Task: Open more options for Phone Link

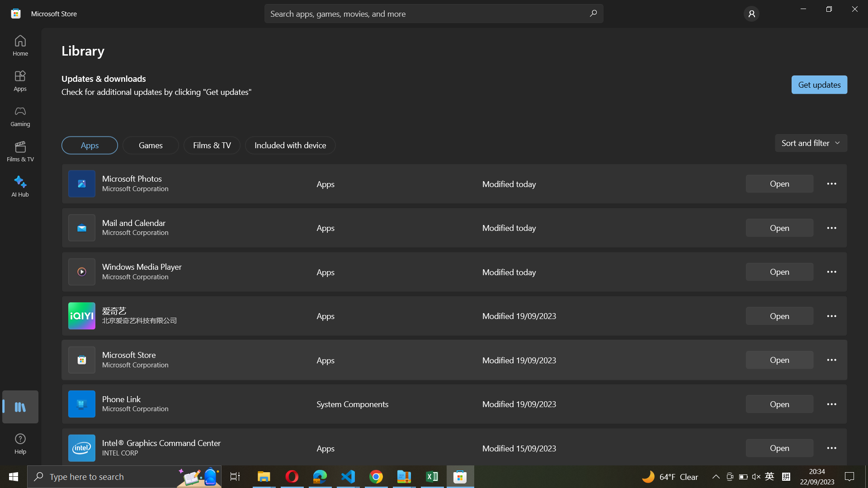Action: 831,404
